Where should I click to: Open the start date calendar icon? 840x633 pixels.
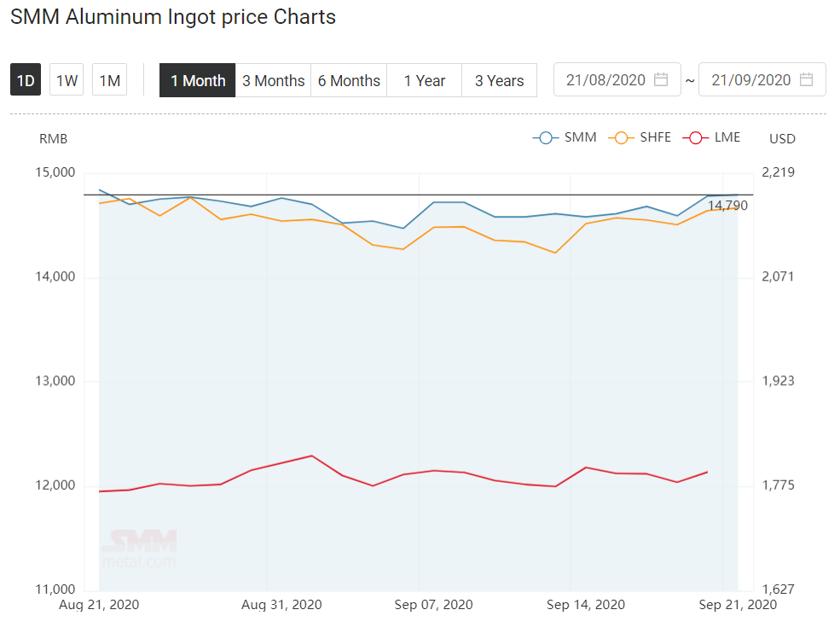[661, 79]
